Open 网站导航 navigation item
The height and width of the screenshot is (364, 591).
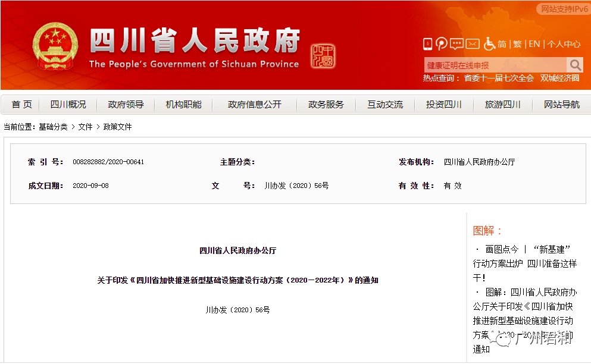(x=562, y=104)
